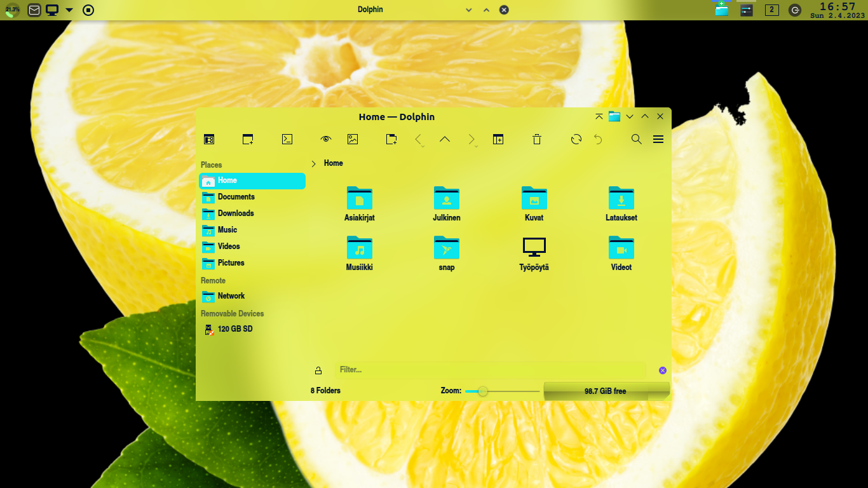
Task: Open the terminal toolbar icon
Action: [287, 139]
